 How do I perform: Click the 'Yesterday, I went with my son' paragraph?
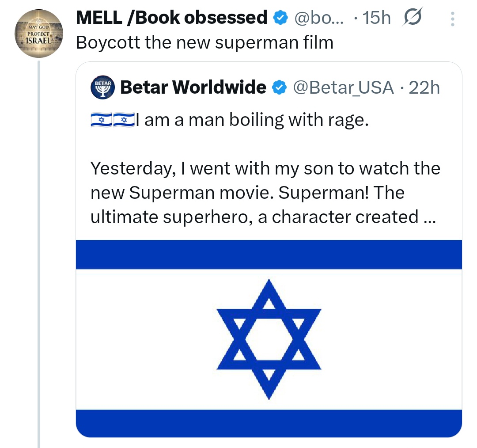pyautogui.click(x=265, y=193)
